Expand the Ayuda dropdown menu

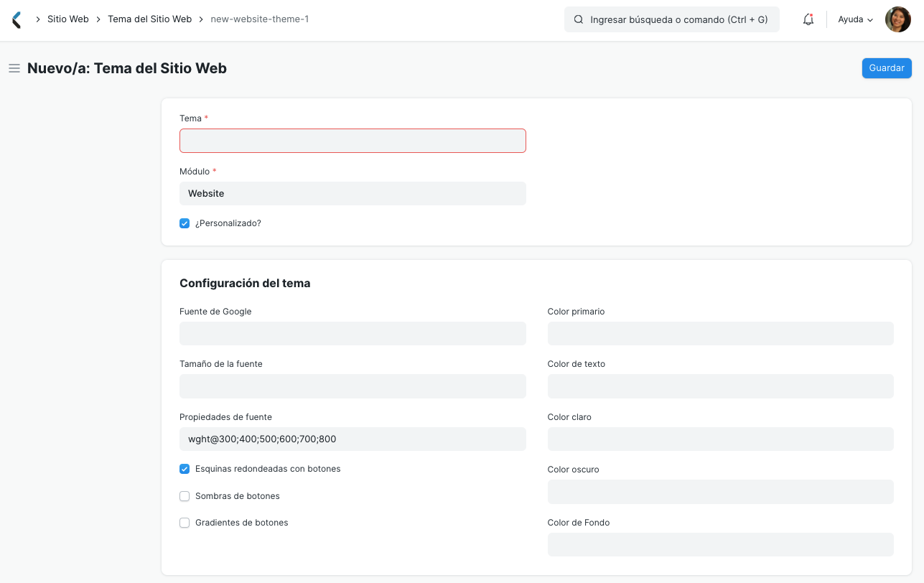point(856,19)
